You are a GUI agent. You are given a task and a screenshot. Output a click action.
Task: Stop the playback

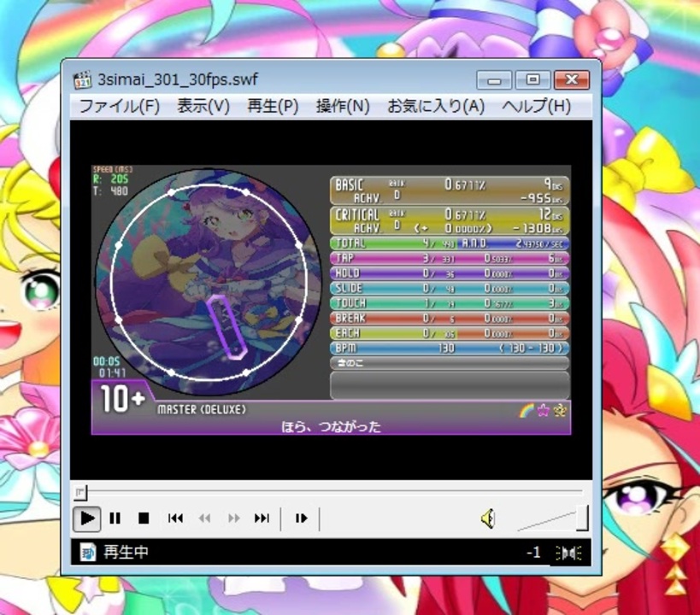tap(144, 518)
